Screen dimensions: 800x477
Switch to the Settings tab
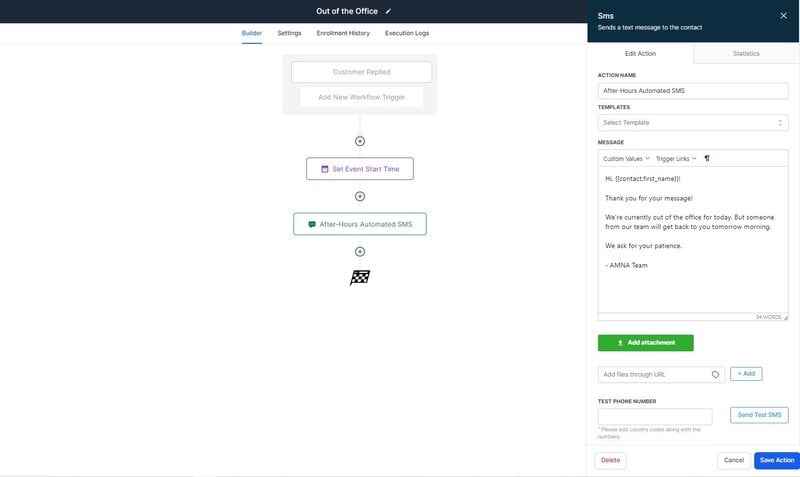coord(289,33)
